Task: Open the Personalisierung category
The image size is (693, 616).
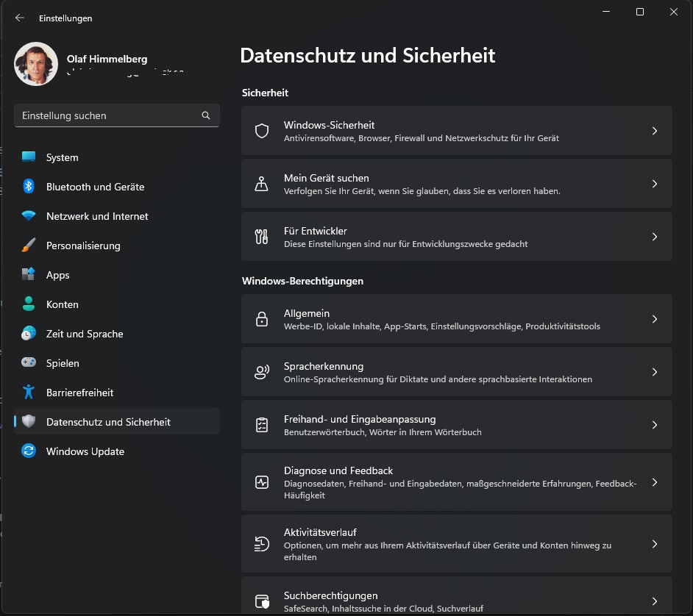Action: coord(117,246)
